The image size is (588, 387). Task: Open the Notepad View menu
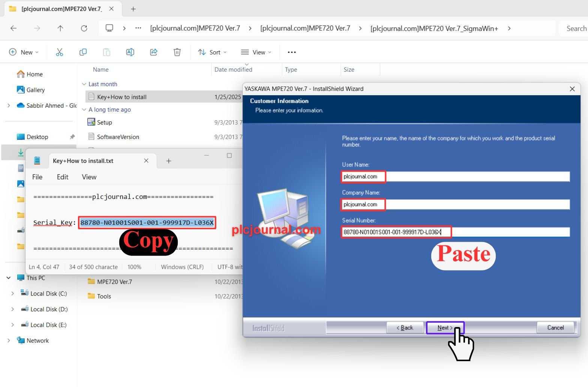pos(89,177)
